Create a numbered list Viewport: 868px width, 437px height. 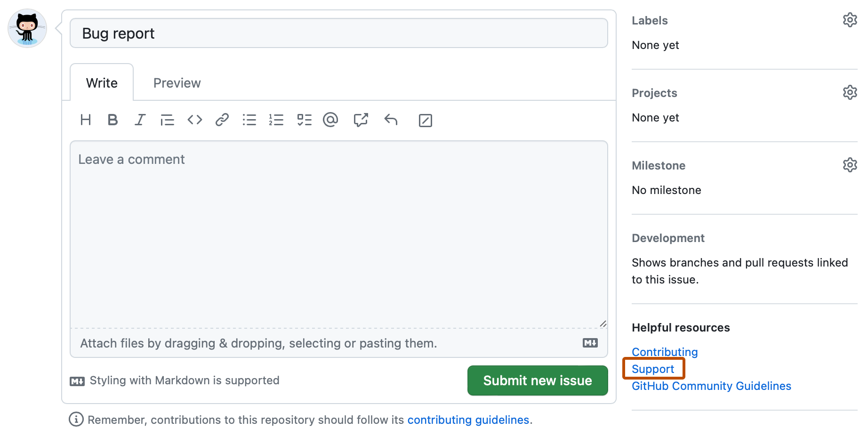pos(276,120)
